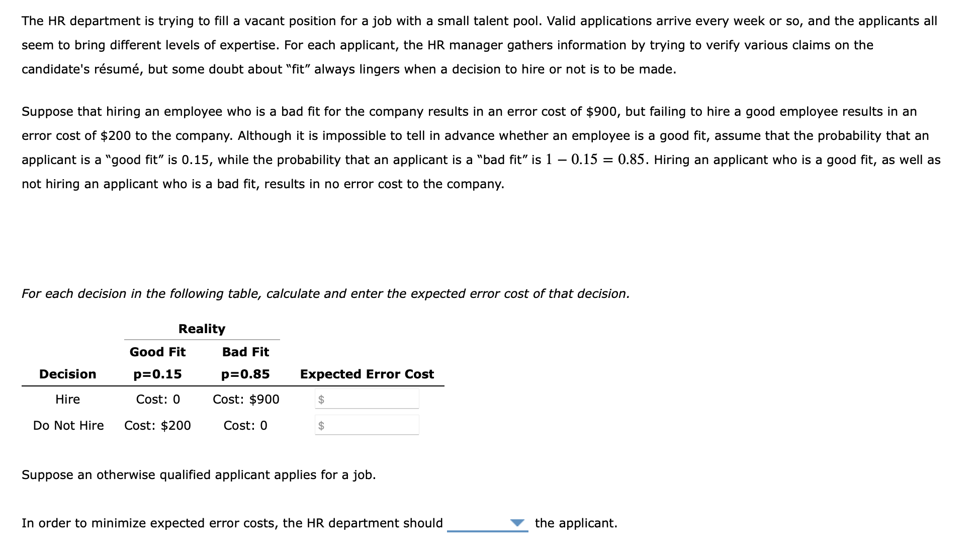Click the Do Not Hire row label
The height and width of the screenshot is (550, 980).
tap(68, 425)
